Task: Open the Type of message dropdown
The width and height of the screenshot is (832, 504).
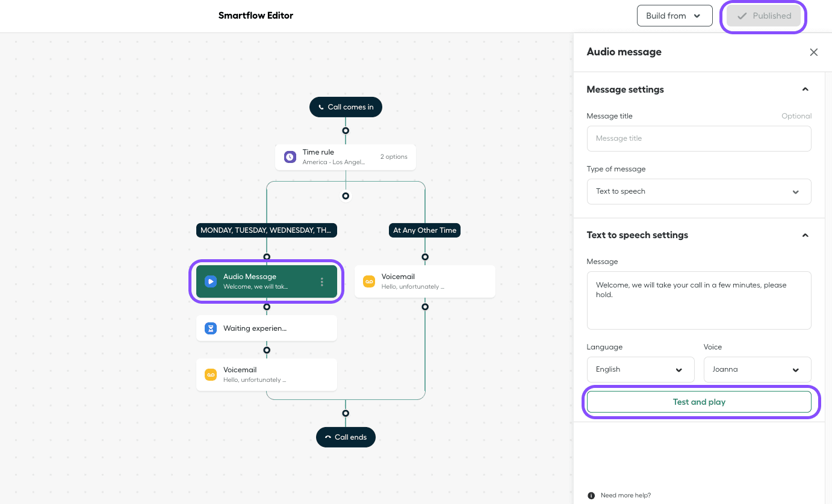Action: [x=698, y=191]
